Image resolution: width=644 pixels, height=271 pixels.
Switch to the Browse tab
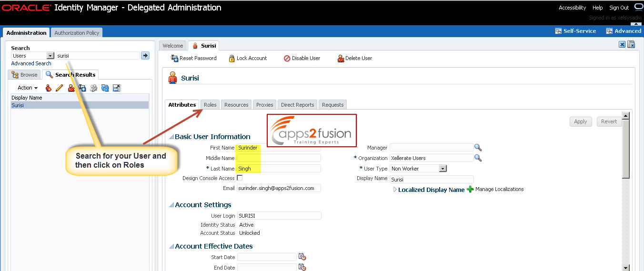pyautogui.click(x=25, y=75)
